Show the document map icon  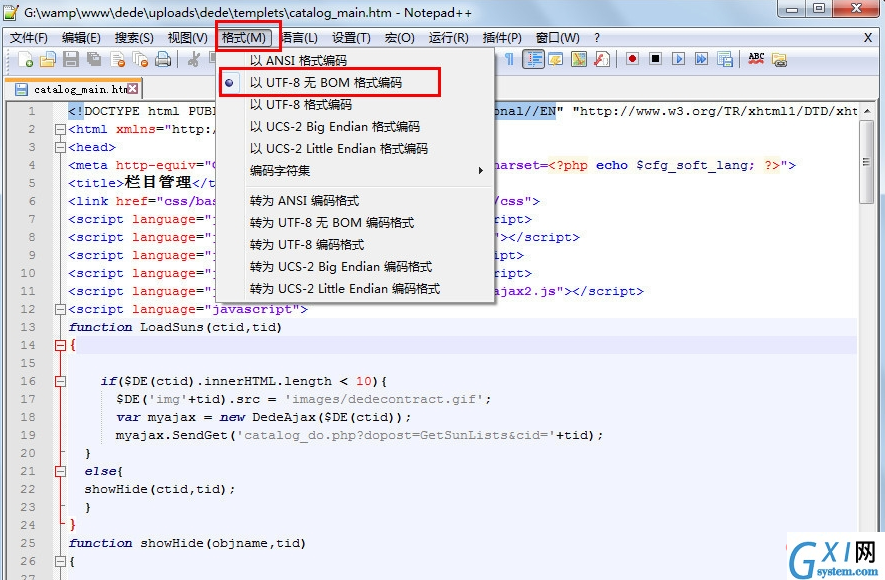[x=579, y=59]
